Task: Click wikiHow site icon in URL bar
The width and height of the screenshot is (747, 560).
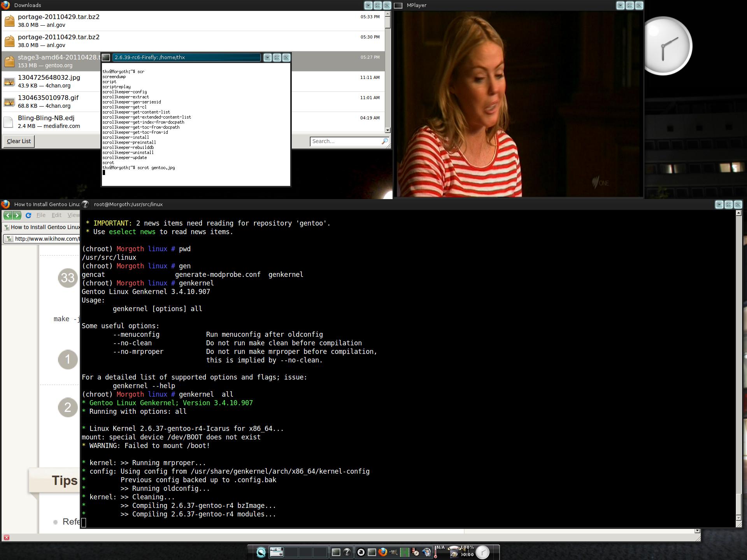Action: point(10,239)
